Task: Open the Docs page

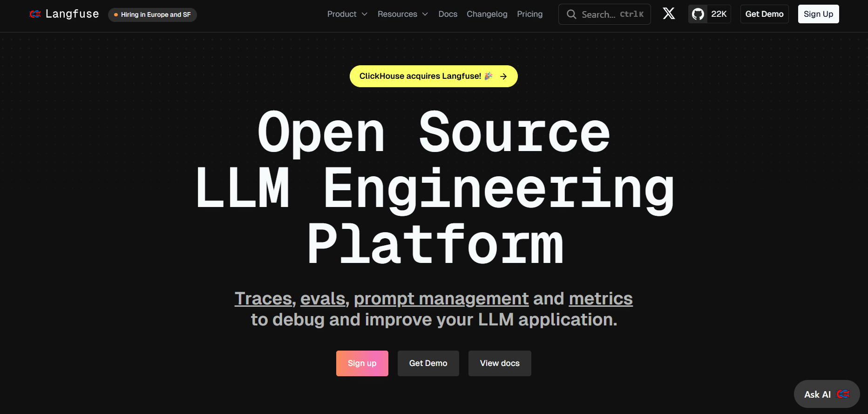Action: coord(448,14)
